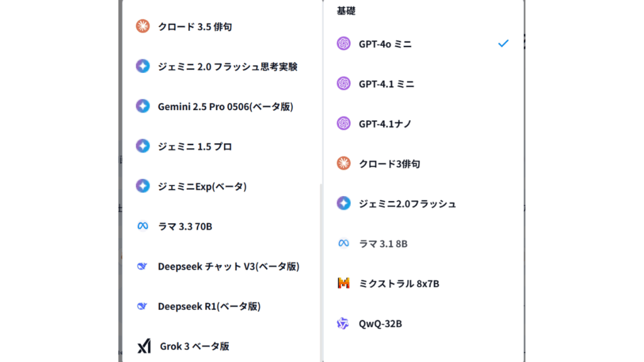Select Gemini 2.5 Pro 0506(ベータ版) model
644x362 pixels.
225,106
